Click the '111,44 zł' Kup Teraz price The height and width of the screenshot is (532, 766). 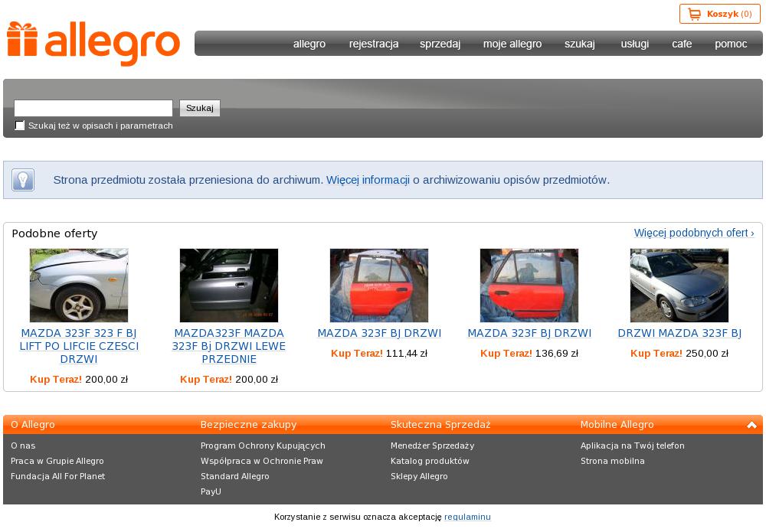pyautogui.click(x=407, y=354)
